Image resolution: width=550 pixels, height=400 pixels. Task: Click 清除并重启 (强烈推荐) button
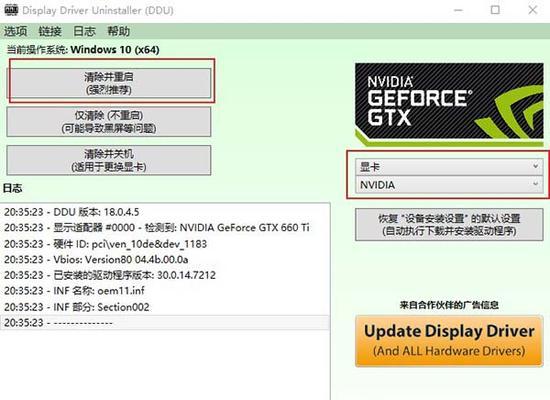[109, 83]
